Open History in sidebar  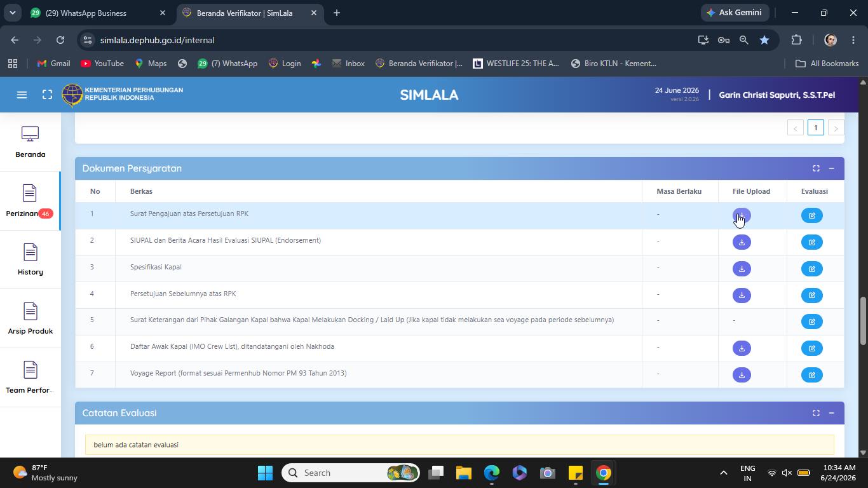31,260
